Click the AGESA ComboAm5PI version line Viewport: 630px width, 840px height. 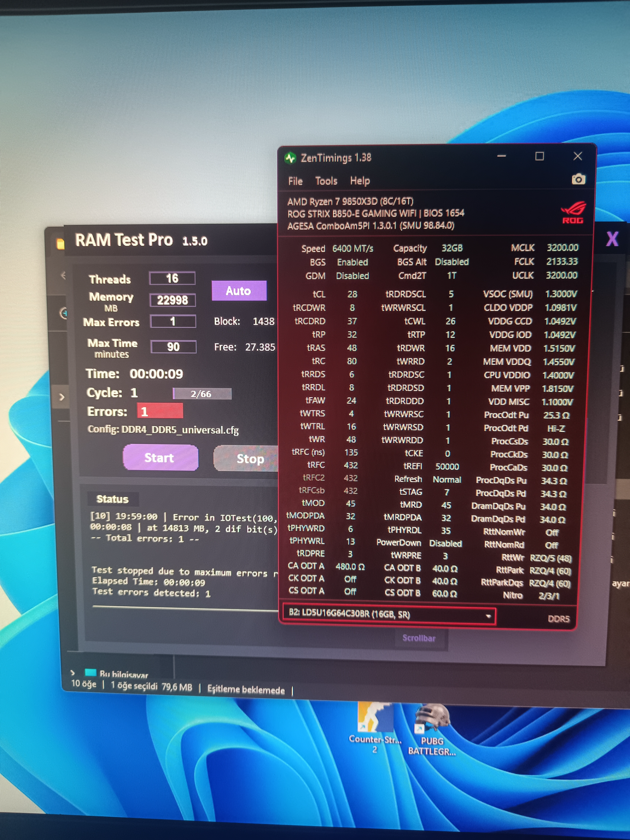click(x=371, y=226)
